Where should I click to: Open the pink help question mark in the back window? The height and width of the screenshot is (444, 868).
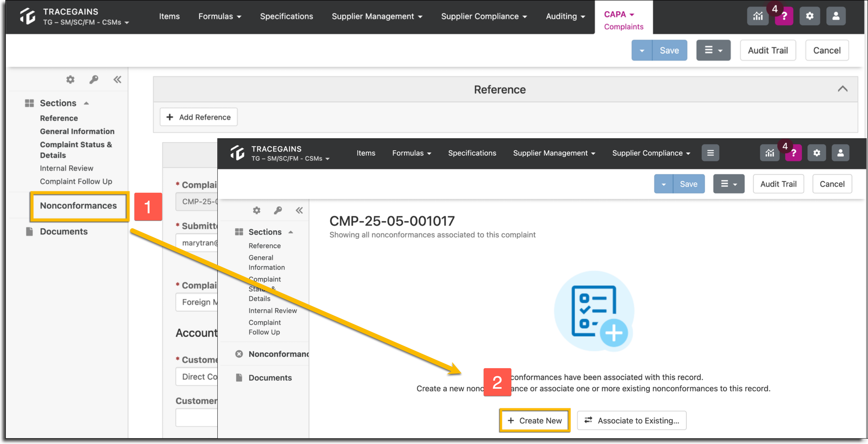click(x=784, y=16)
